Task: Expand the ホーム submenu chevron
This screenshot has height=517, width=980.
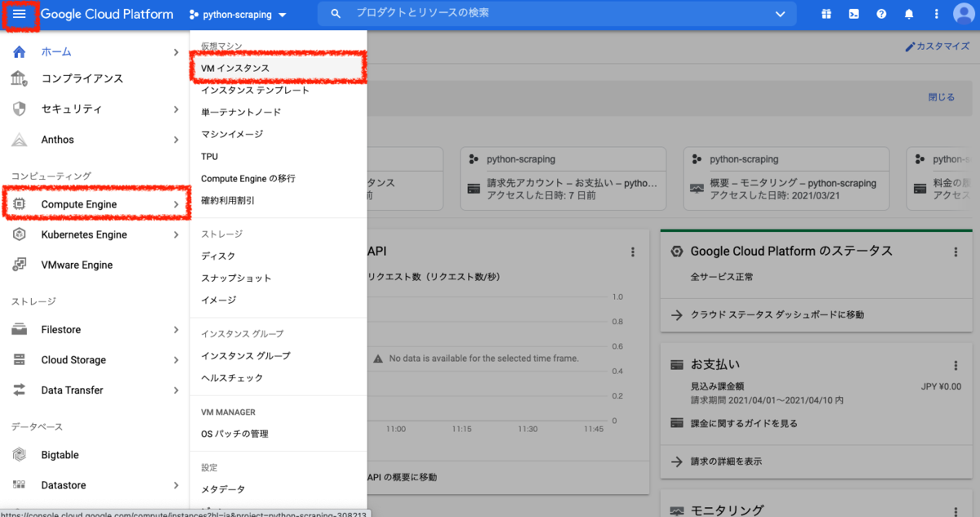Action: point(176,52)
